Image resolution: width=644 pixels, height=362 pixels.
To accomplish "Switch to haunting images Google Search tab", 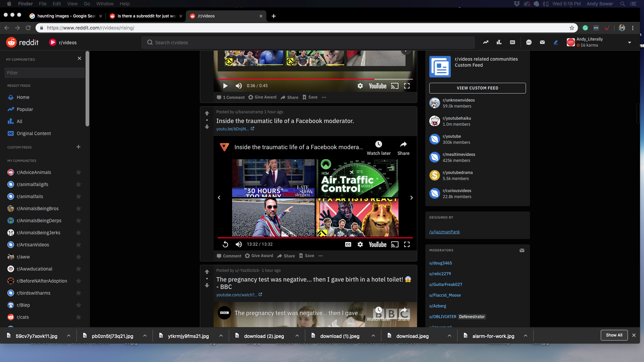I will click(x=66, y=16).
